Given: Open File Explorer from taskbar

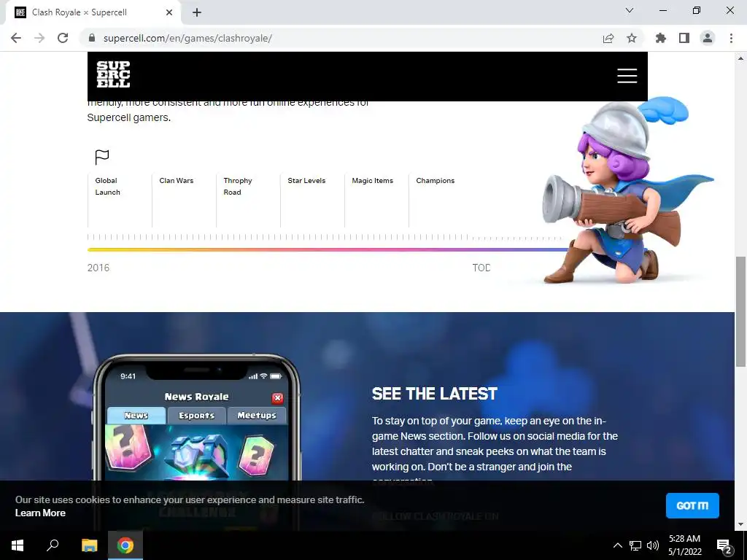Looking at the screenshot, I should tap(89, 545).
